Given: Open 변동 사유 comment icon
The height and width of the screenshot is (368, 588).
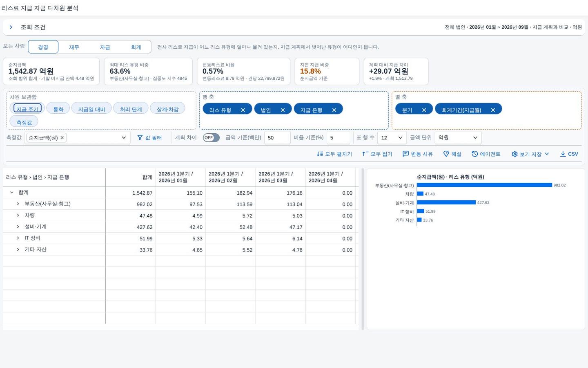Looking at the screenshot, I should tap(405, 154).
